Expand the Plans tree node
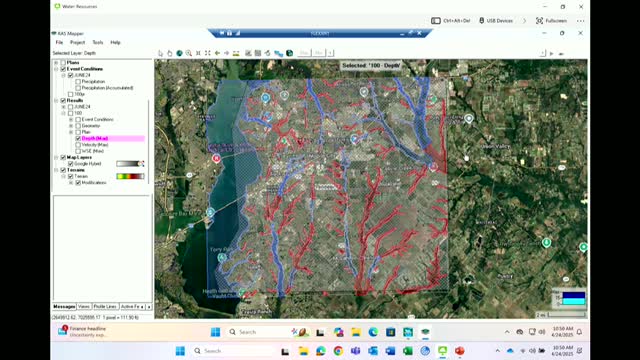The image size is (640, 360). pyautogui.click(x=56, y=62)
